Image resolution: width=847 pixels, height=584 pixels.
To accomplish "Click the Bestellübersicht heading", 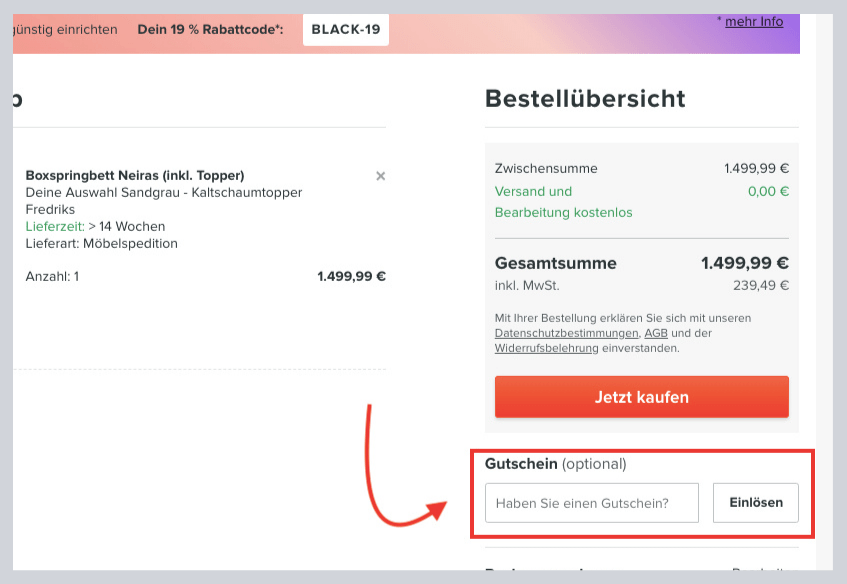I will [585, 98].
